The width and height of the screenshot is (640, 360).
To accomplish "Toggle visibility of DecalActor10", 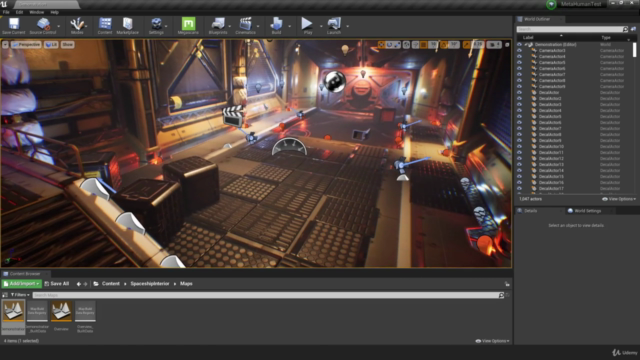I will coord(519,147).
